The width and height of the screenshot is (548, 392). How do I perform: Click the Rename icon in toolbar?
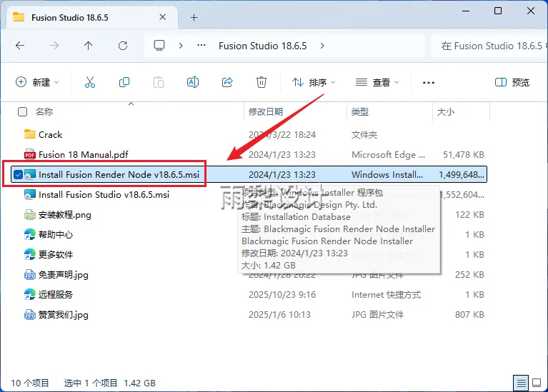point(193,82)
